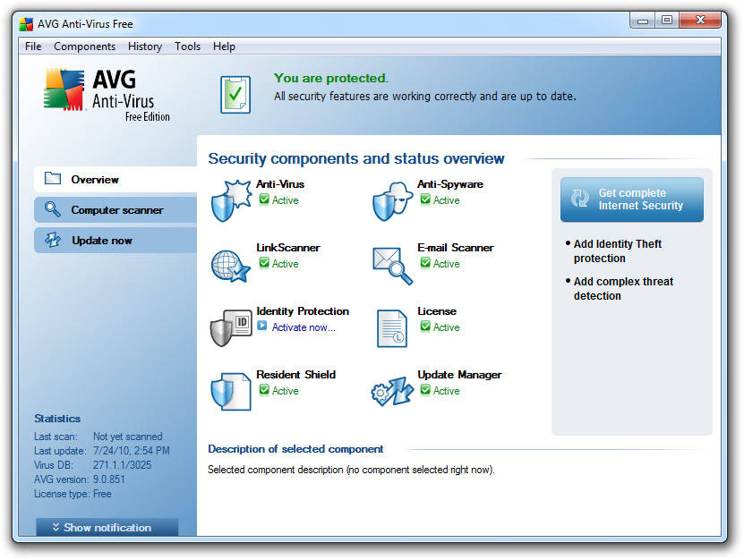744x560 pixels.
Task: Open the Identity Protection ID shield icon
Action: (231, 328)
